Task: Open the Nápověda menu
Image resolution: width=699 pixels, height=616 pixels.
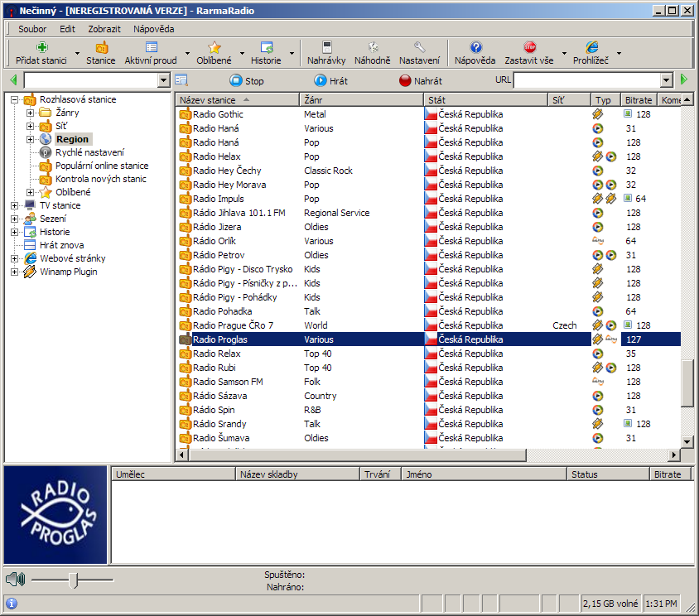Action: coord(153,29)
